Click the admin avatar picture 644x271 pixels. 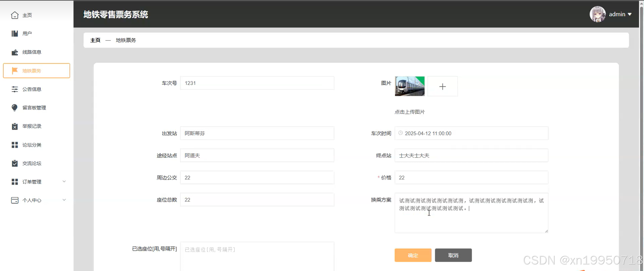tap(598, 14)
